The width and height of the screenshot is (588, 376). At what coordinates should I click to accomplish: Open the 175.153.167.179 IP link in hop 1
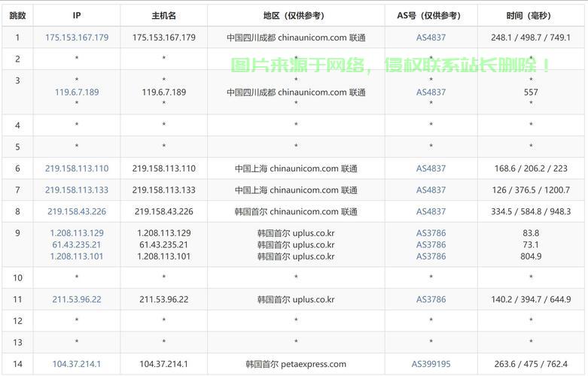77,38
